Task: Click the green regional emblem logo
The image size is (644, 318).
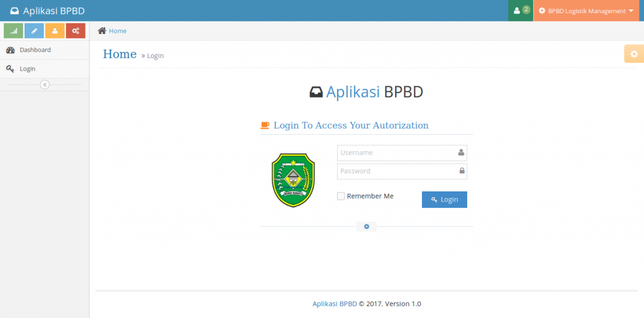Action: tap(293, 179)
